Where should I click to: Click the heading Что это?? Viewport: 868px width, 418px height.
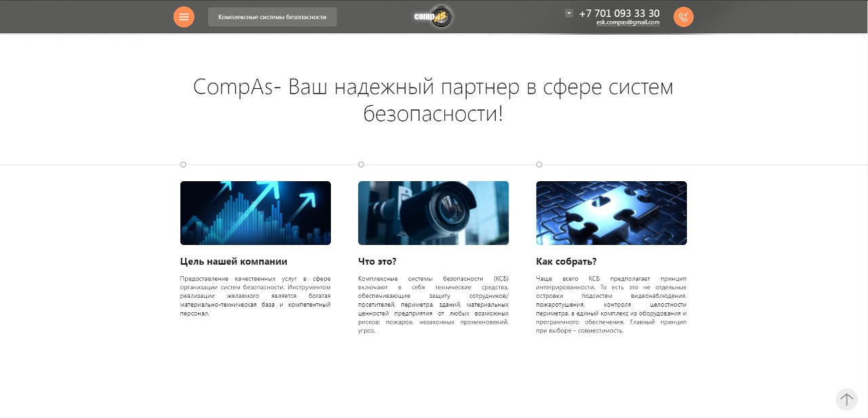pyautogui.click(x=377, y=261)
